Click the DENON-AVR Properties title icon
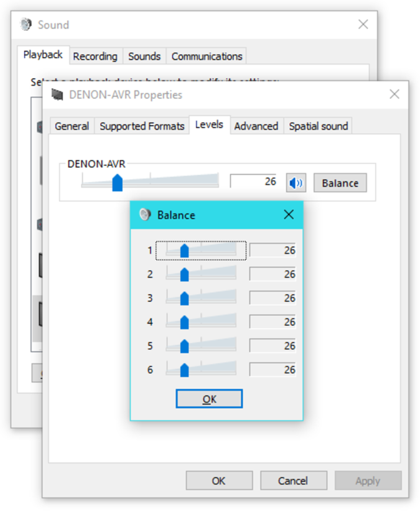Screen dimensions: 420x511 point(57,94)
